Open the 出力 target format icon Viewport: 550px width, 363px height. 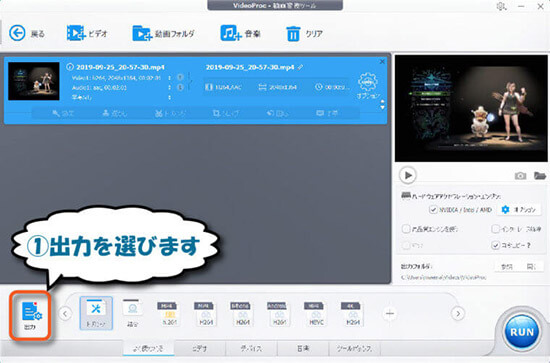(30, 315)
